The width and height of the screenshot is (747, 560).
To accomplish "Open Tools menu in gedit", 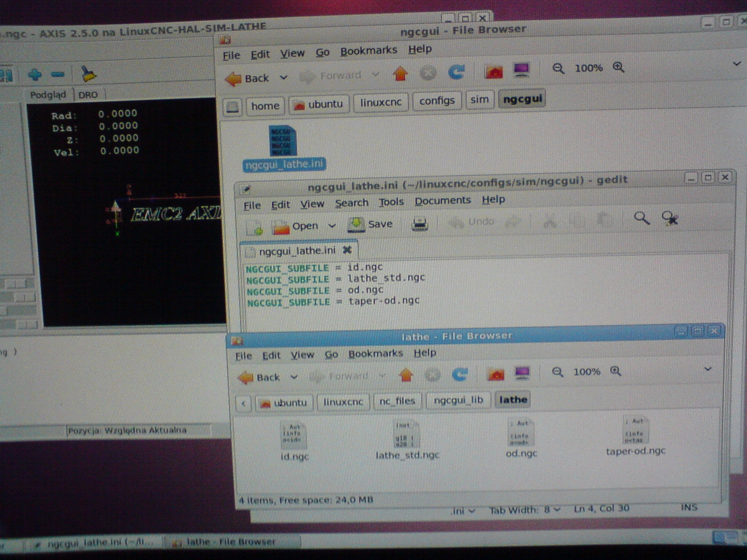I will [391, 202].
